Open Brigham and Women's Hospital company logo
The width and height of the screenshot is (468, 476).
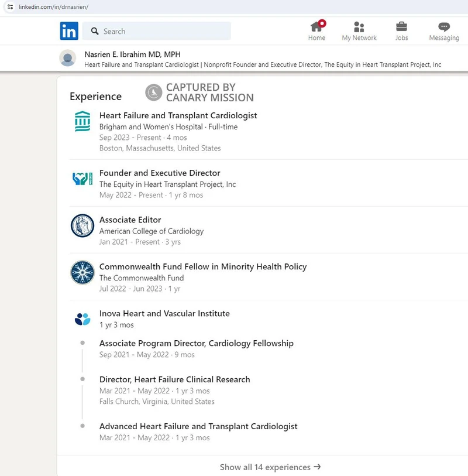point(82,122)
